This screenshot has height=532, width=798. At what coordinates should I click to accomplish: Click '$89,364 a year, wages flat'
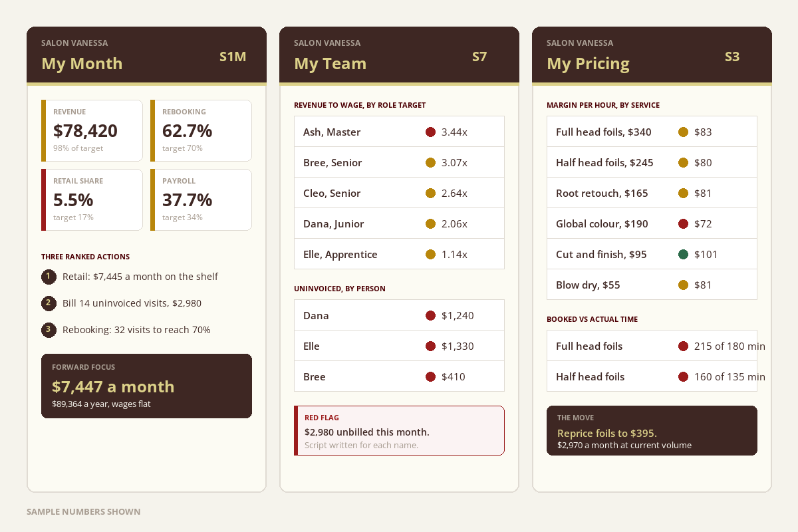[x=101, y=404]
